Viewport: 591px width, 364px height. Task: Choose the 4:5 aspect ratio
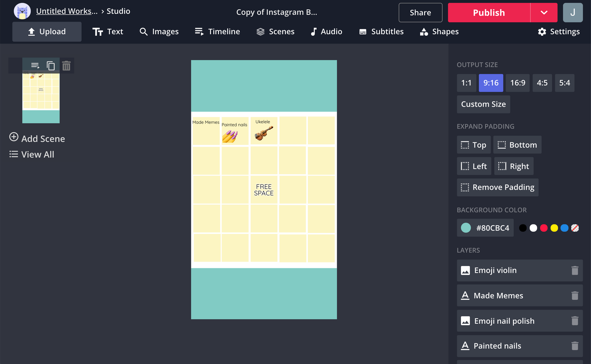pos(542,83)
